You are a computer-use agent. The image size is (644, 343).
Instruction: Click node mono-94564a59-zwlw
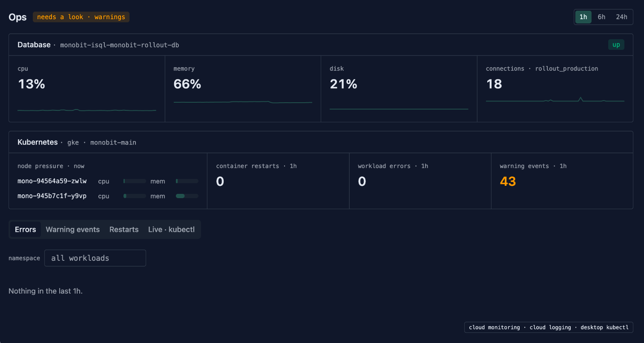tap(52, 181)
